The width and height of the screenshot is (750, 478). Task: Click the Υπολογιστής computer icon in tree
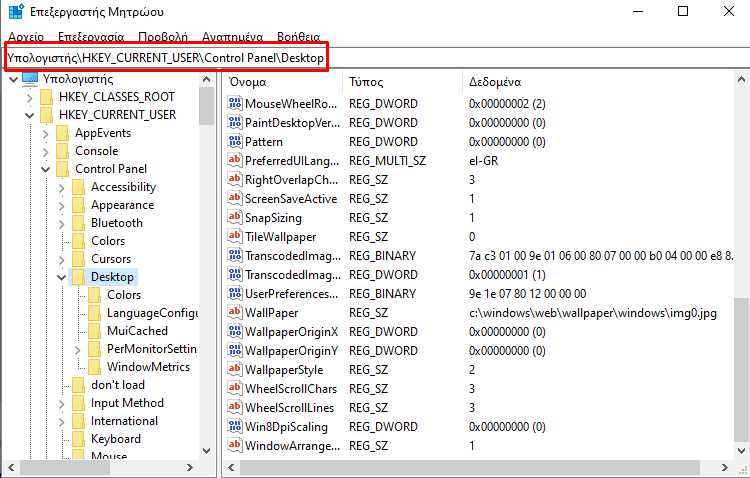click(30, 79)
